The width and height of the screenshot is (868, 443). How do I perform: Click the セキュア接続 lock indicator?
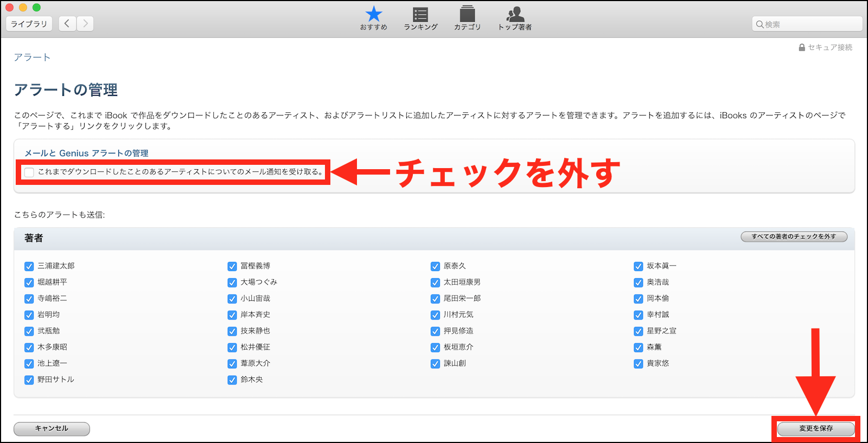click(x=825, y=47)
